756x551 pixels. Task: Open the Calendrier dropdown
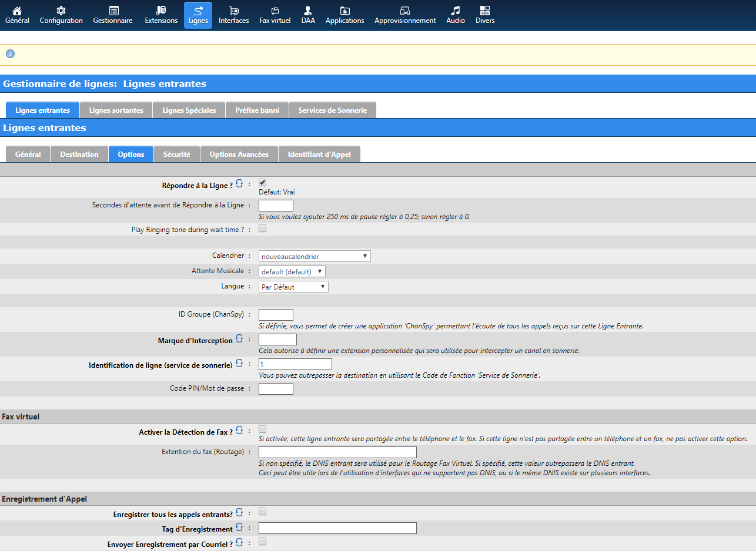pyautogui.click(x=315, y=257)
